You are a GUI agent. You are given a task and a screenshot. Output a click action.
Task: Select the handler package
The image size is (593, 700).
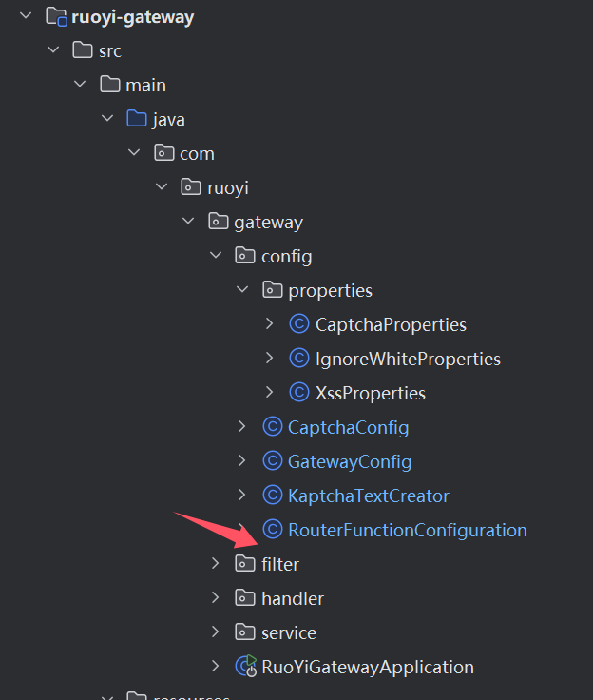(292, 598)
